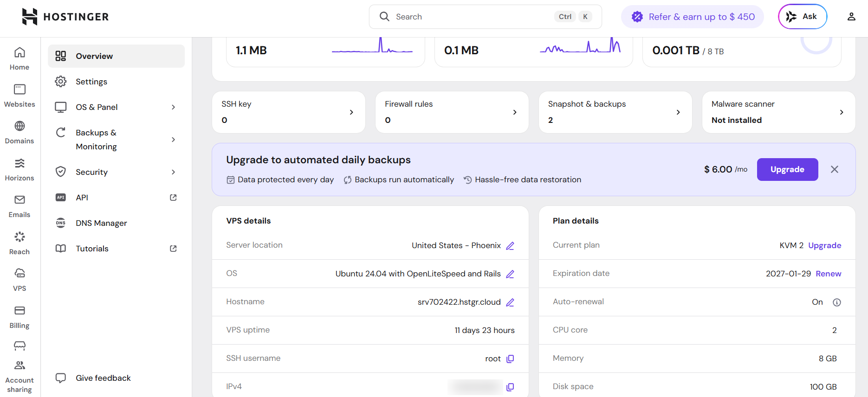
Task: Edit the OS with pencil icon
Action: 510,274
